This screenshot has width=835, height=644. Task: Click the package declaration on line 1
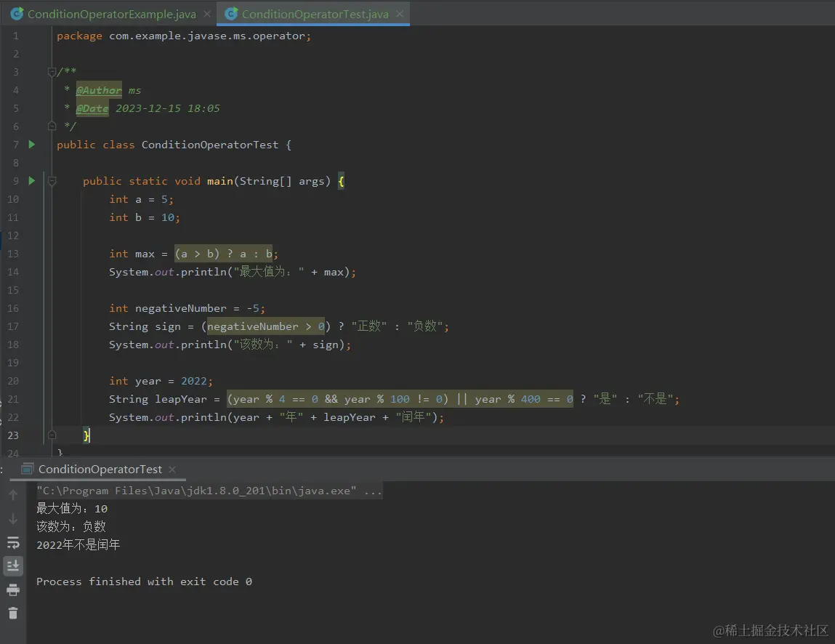pyautogui.click(x=184, y=36)
